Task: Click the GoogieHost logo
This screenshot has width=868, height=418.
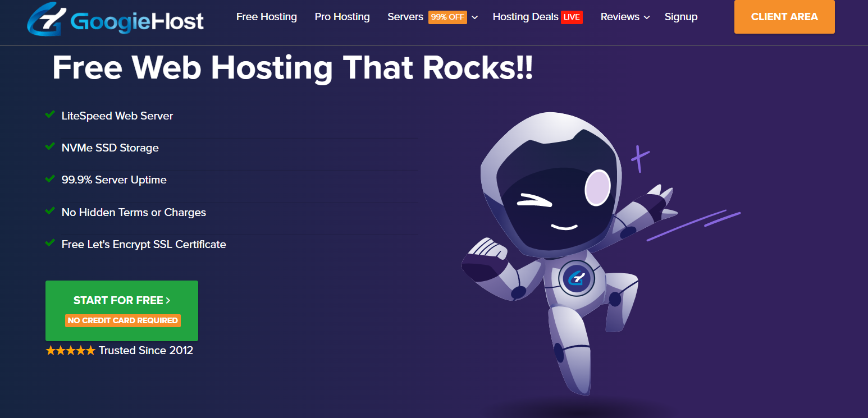Action: pyautogui.click(x=115, y=20)
